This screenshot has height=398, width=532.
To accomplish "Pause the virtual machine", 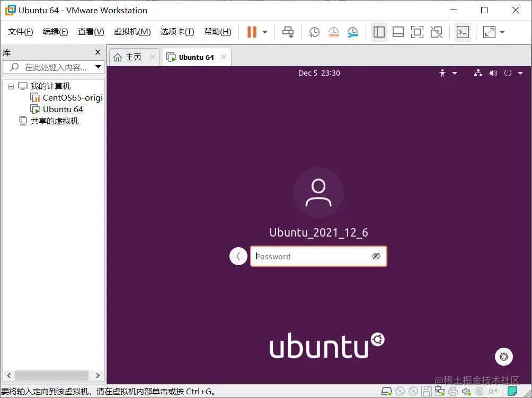I will coord(252,32).
